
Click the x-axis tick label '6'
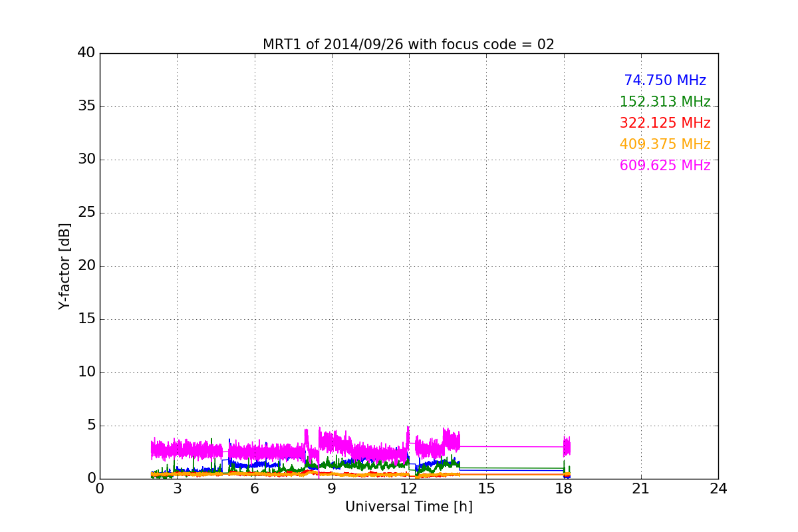click(x=254, y=489)
